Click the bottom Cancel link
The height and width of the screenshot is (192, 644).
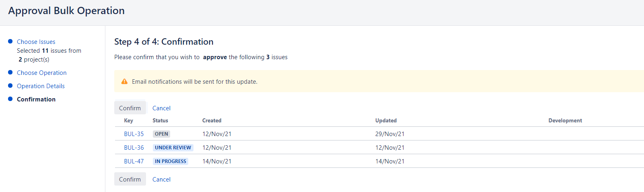[161, 179]
